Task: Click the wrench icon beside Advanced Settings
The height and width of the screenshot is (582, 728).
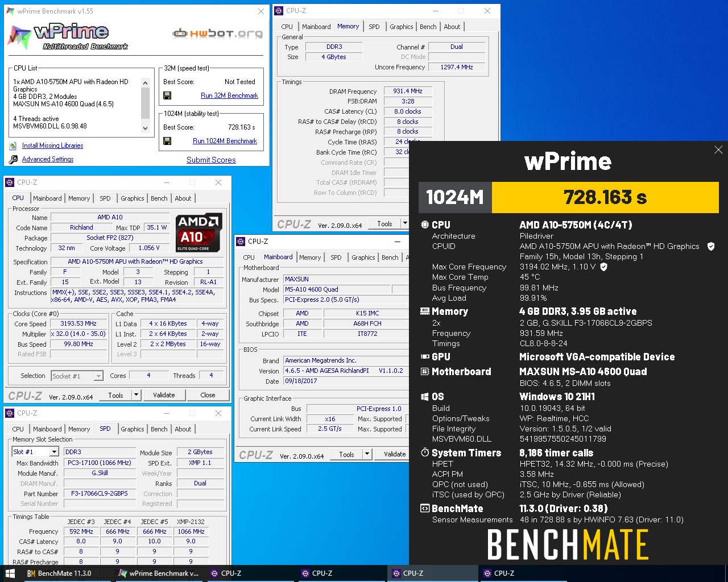Action: pos(13,160)
